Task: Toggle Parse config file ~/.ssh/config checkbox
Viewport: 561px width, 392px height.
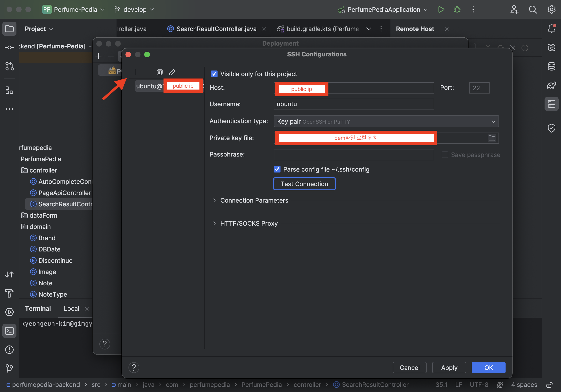Action: 277,169
